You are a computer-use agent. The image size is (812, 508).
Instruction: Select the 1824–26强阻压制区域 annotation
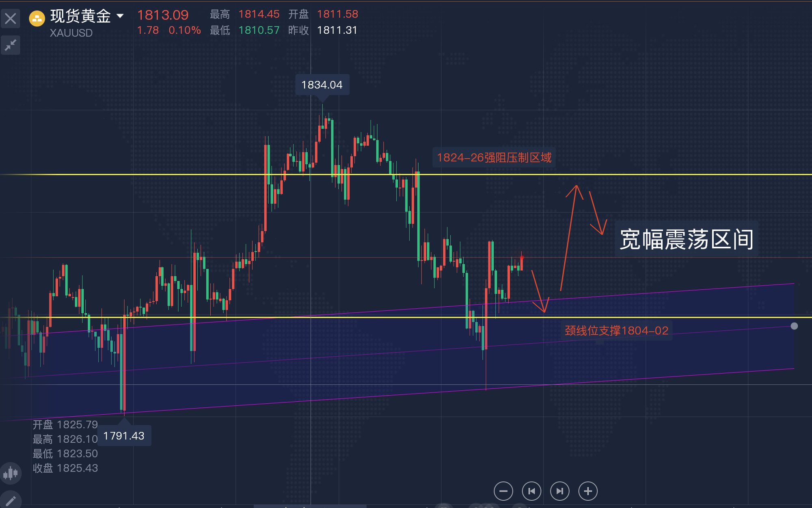pyautogui.click(x=494, y=157)
